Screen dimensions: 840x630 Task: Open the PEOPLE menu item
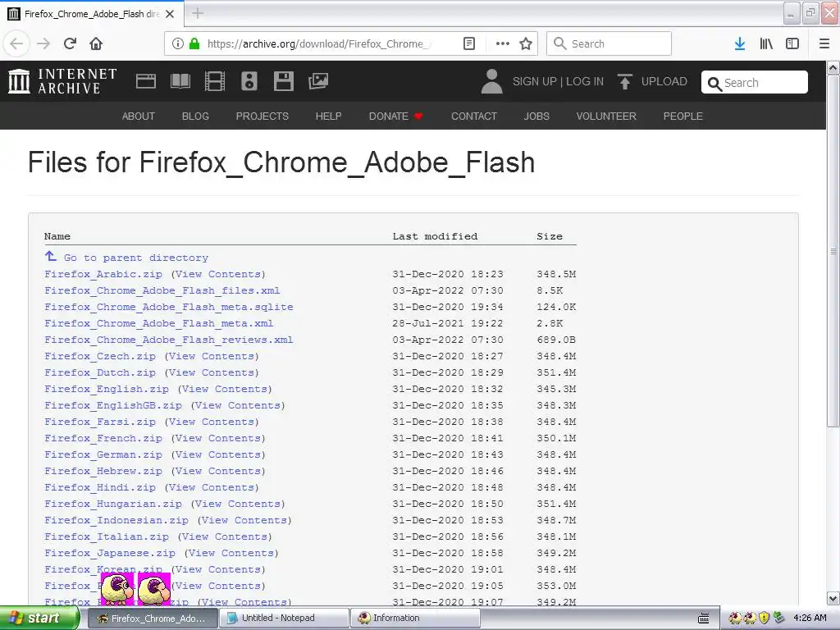683,116
